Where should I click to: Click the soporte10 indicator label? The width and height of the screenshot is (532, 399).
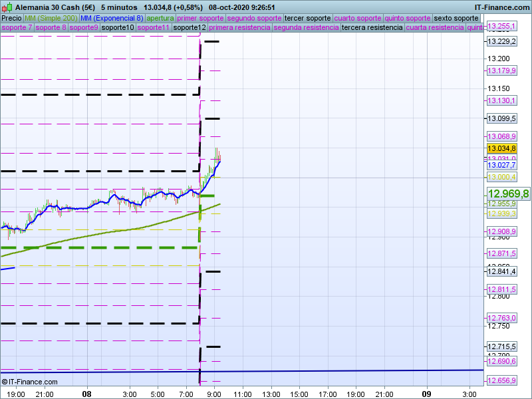click(118, 28)
